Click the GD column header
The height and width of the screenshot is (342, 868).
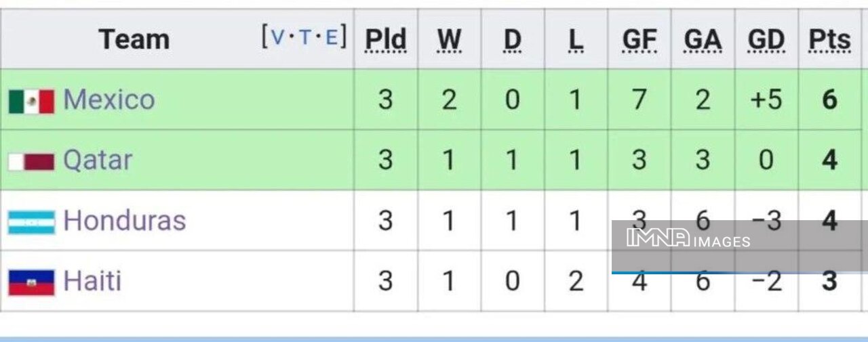pyautogui.click(x=766, y=41)
